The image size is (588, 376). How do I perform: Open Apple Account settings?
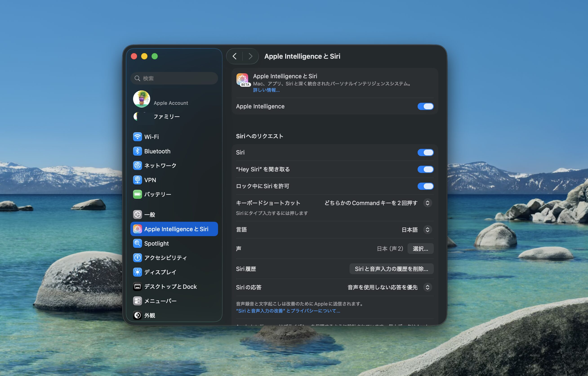point(174,99)
